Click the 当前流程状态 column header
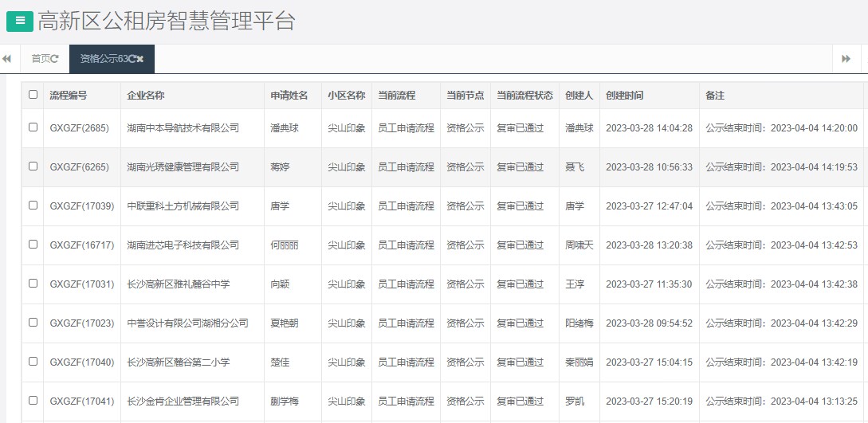Screen dimensions: 868x423 pos(524,95)
